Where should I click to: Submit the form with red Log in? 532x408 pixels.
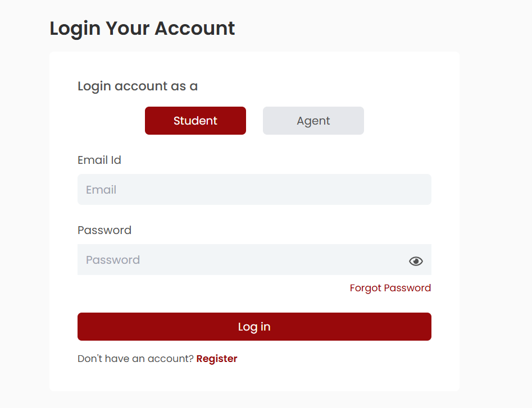point(254,327)
